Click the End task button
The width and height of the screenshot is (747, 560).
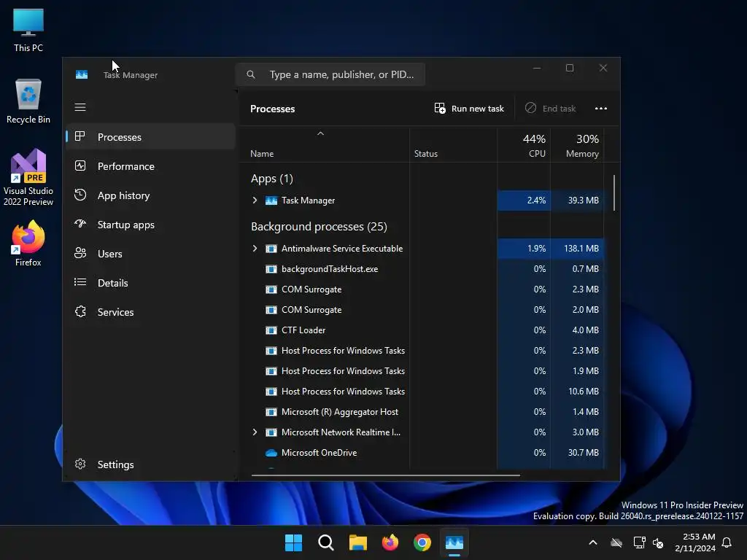(x=551, y=109)
